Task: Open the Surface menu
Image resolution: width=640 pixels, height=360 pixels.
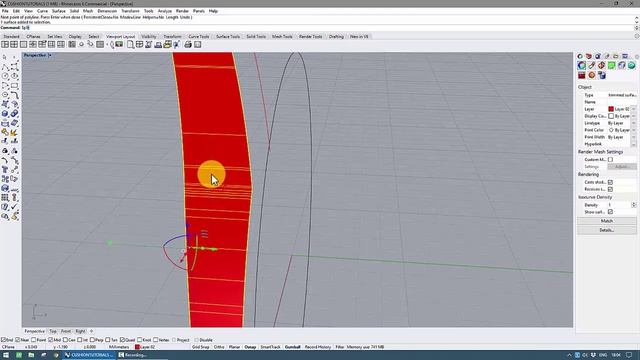Action: click(58, 11)
